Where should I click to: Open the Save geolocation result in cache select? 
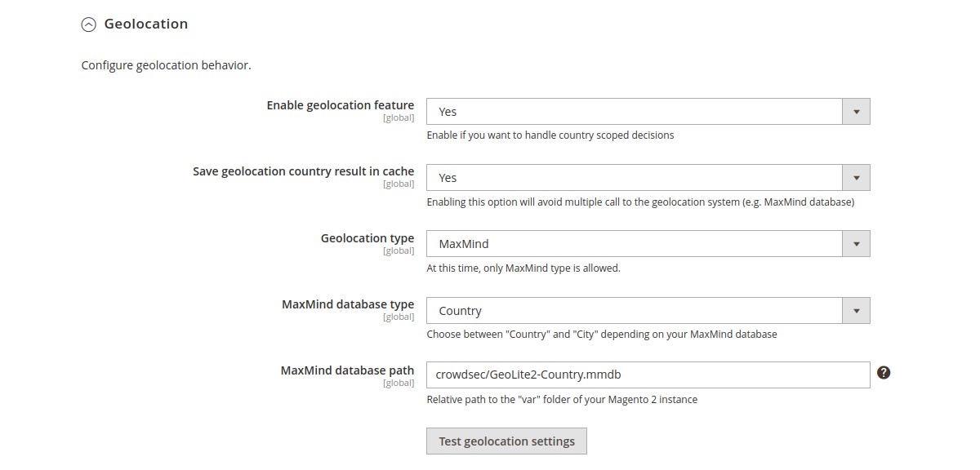click(635, 178)
